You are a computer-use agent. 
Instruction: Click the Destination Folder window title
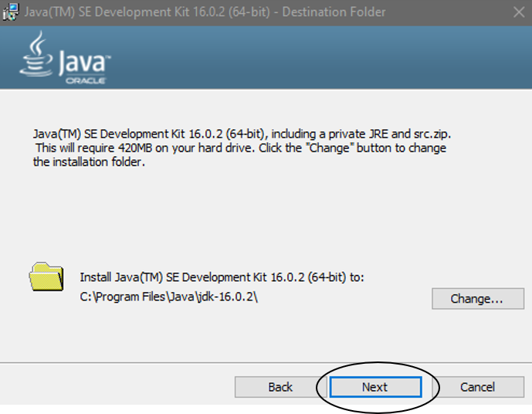(205, 12)
